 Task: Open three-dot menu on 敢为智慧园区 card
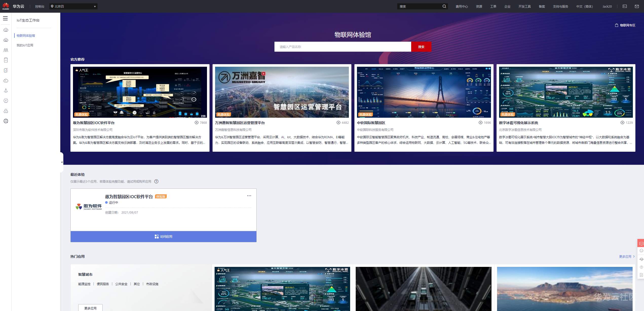click(x=249, y=196)
